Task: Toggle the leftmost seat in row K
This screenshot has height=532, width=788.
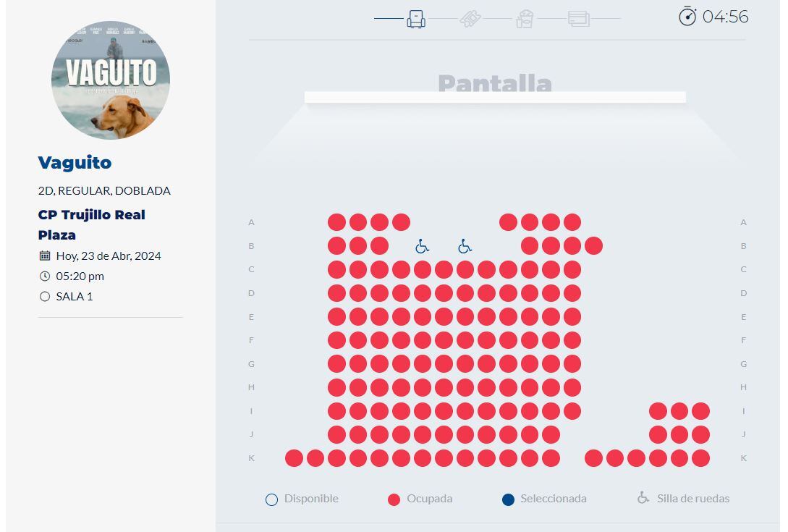Action: point(294,458)
